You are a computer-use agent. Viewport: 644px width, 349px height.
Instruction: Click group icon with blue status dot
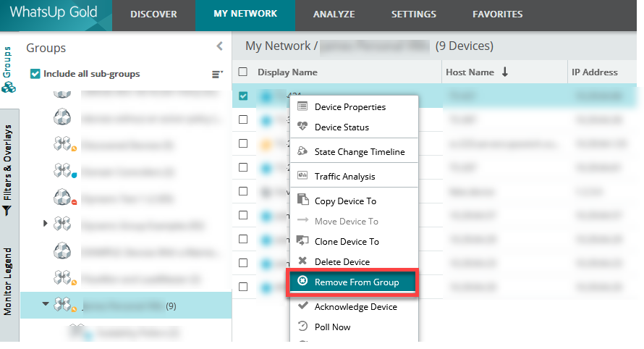pyautogui.click(x=65, y=170)
